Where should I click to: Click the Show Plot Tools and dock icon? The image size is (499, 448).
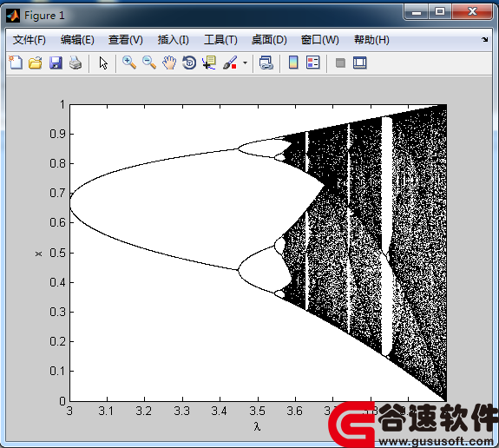[x=360, y=63]
